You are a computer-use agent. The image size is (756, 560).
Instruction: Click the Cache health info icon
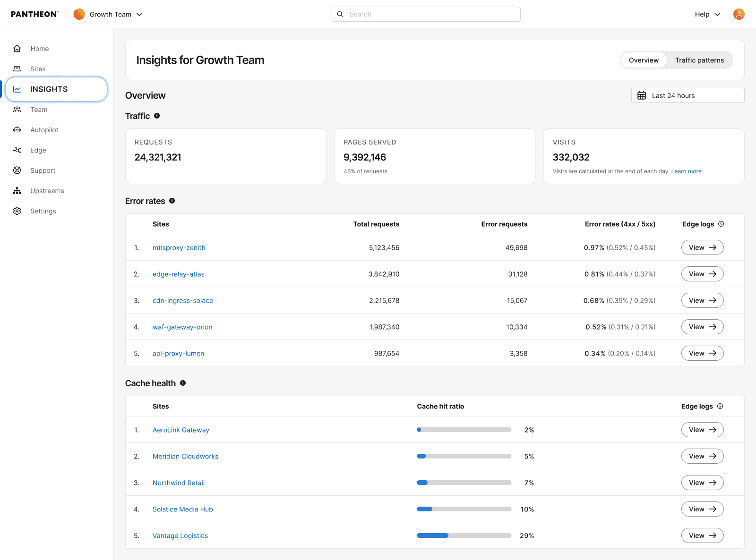[x=183, y=383]
